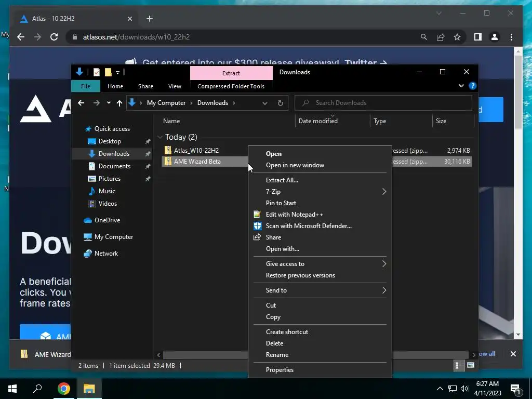Sort by the Size column header
532x399 pixels.
(x=441, y=121)
